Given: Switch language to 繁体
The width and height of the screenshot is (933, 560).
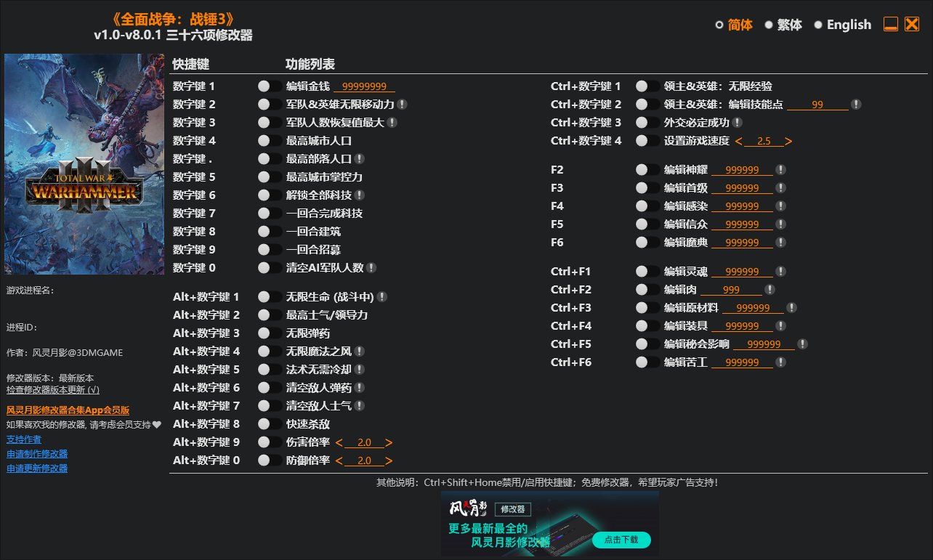Looking at the screenshot, I should pos(783,25).
